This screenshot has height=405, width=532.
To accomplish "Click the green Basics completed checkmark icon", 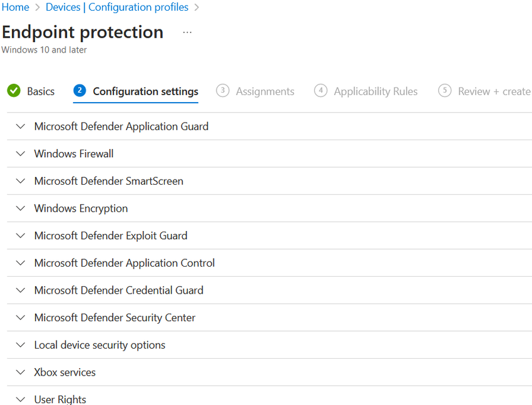I will click(14, 91).
